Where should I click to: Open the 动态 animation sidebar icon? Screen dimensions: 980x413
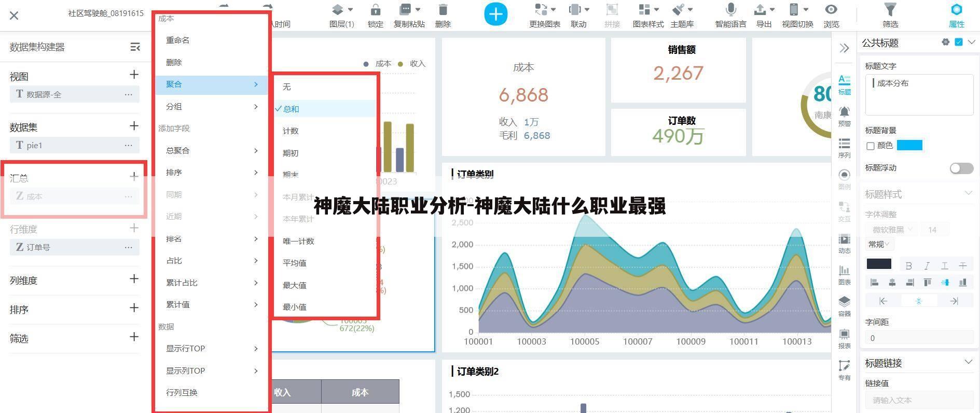tap(844, 243)
